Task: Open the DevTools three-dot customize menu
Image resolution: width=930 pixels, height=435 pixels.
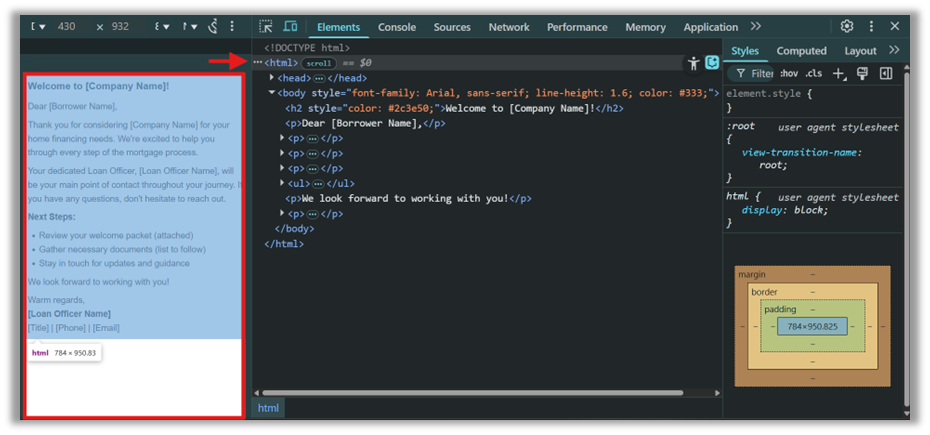Action: [871, 27]
